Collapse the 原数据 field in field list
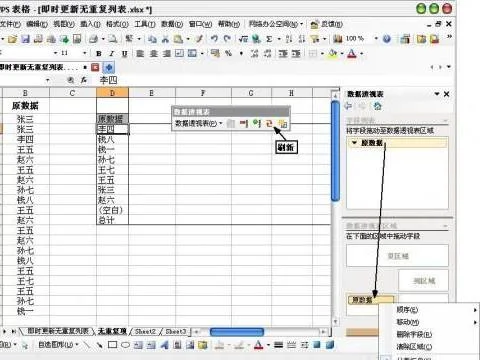The width and height of the screenshot is (480, 360). tap(354, 143)
